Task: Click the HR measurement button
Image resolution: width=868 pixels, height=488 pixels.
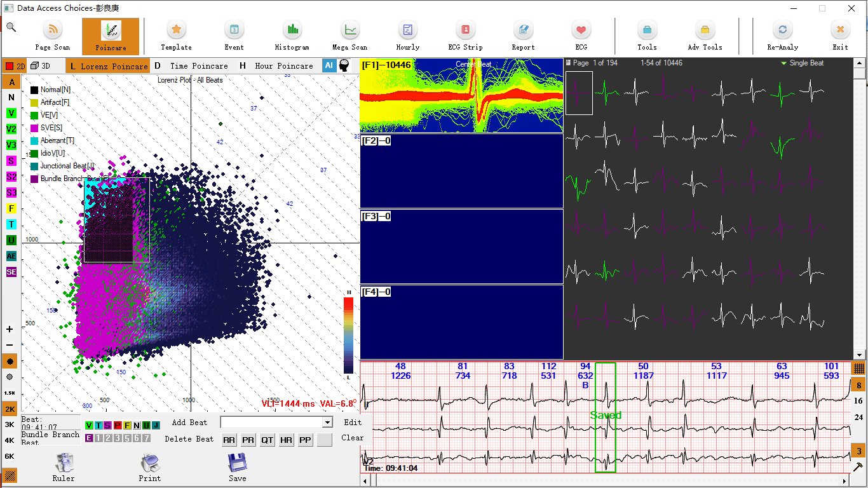Action: (x=286, y=440)
